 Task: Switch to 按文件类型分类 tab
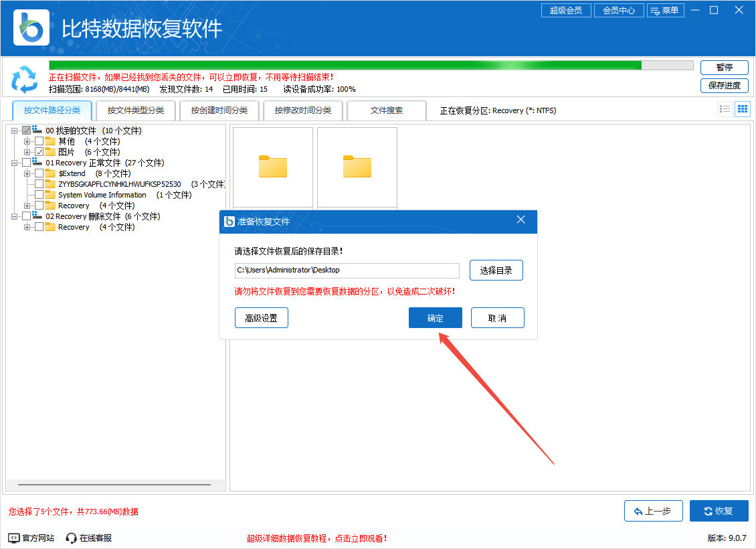pos(136,110)
